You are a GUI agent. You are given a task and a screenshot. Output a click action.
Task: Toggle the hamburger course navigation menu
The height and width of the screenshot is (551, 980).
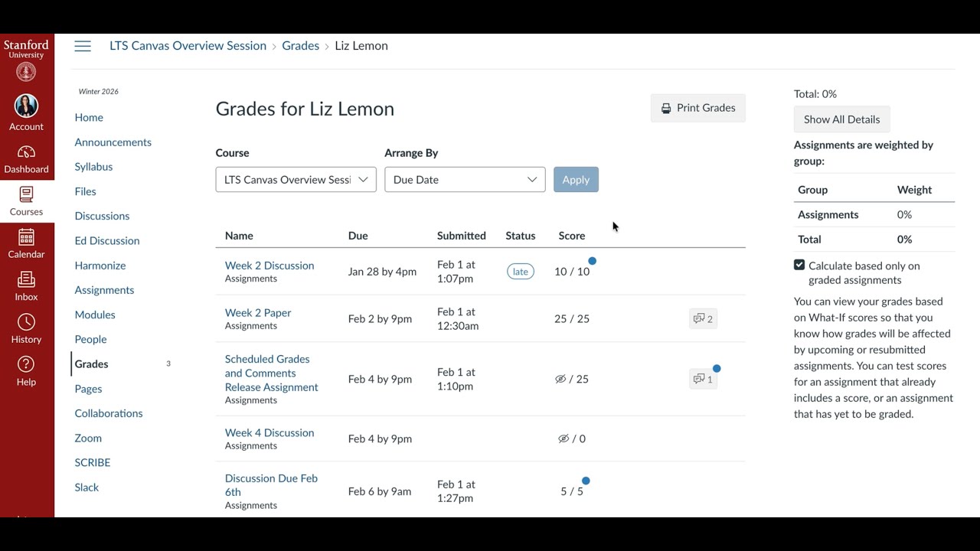tap(83, 46)
